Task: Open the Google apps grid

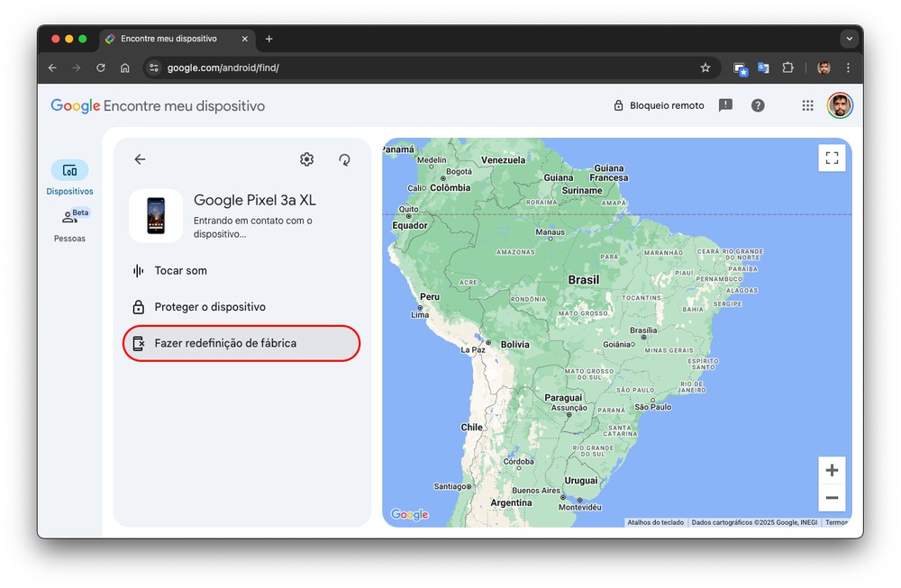Action: pos(807,105)
